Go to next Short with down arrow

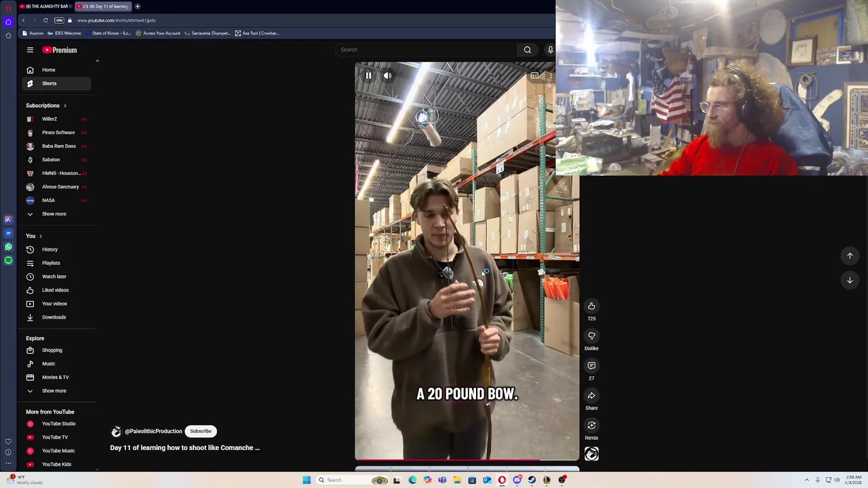tap(850, 280)
